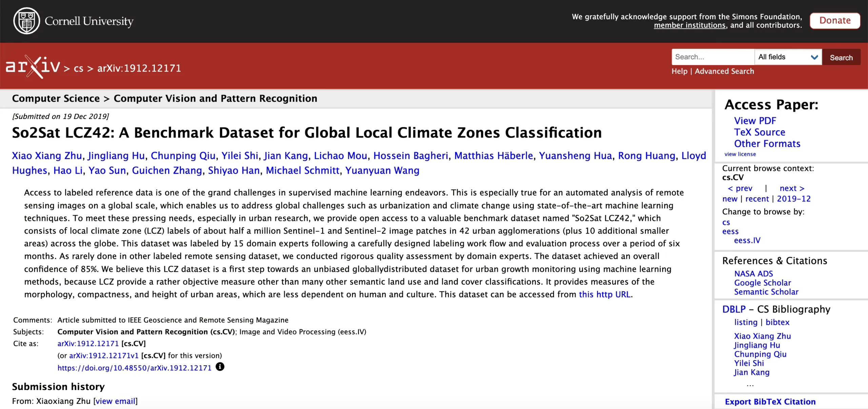Click the DOI info circle icon

point(220,367)
